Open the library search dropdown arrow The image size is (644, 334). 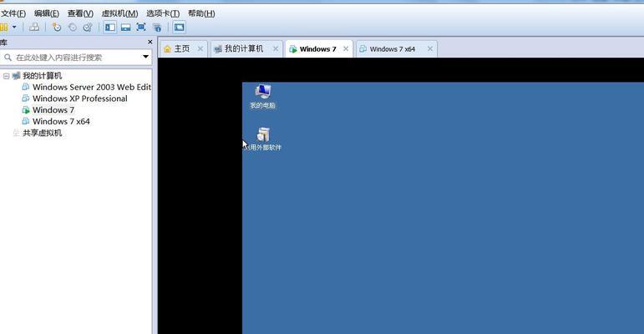[x=145, y=57]
